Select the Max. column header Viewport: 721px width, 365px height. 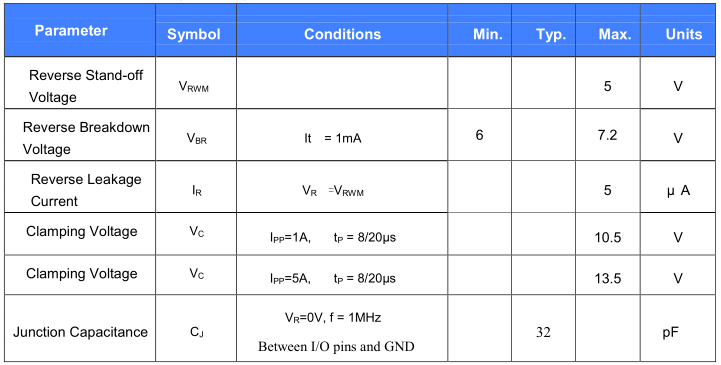608,30
